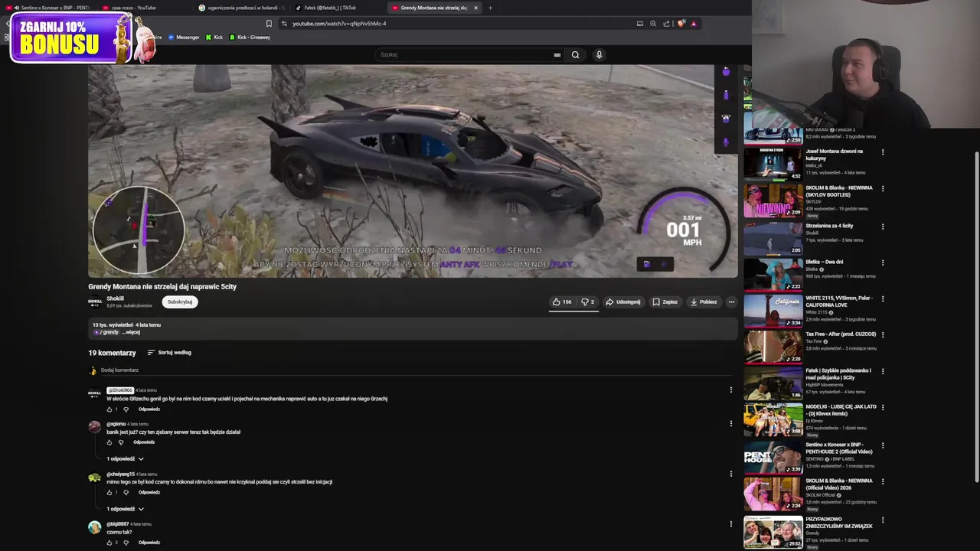Subscribe with the Subskrybuj button
This screenshot has height=551, width=980.
tap(180, 302)
